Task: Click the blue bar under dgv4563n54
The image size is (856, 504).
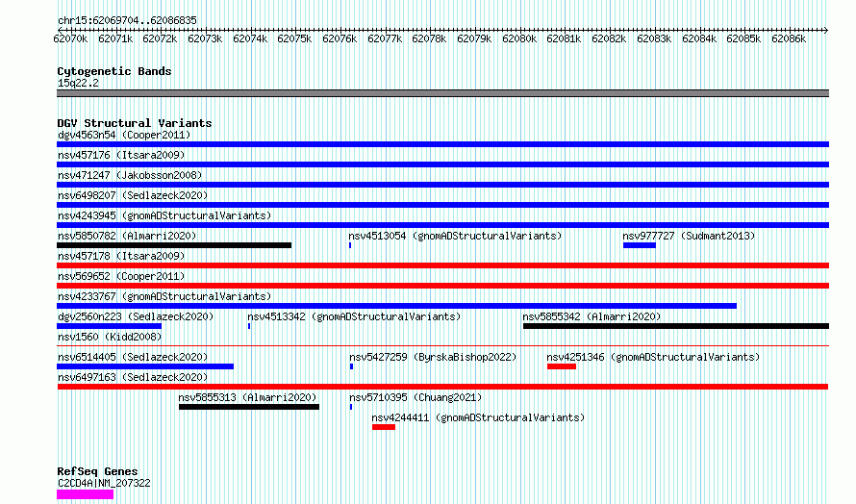Action: point(442,144)
